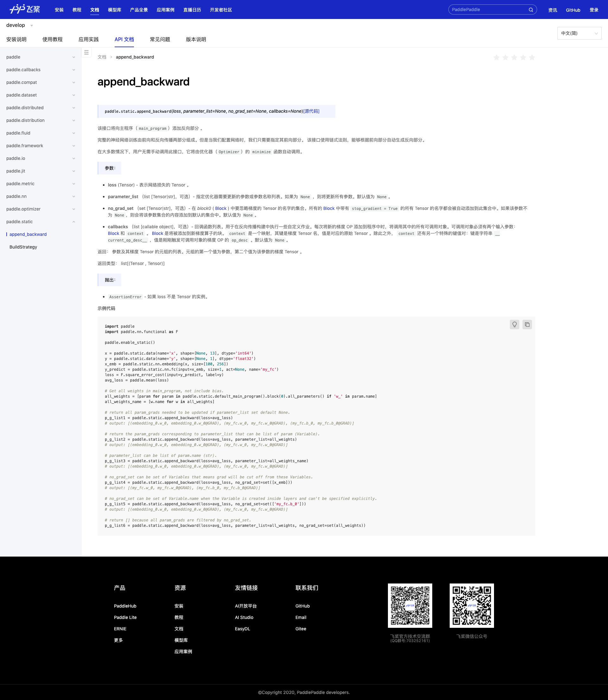Open the 中文(简) language selector

pyautogui.click(x=579, y=33)
